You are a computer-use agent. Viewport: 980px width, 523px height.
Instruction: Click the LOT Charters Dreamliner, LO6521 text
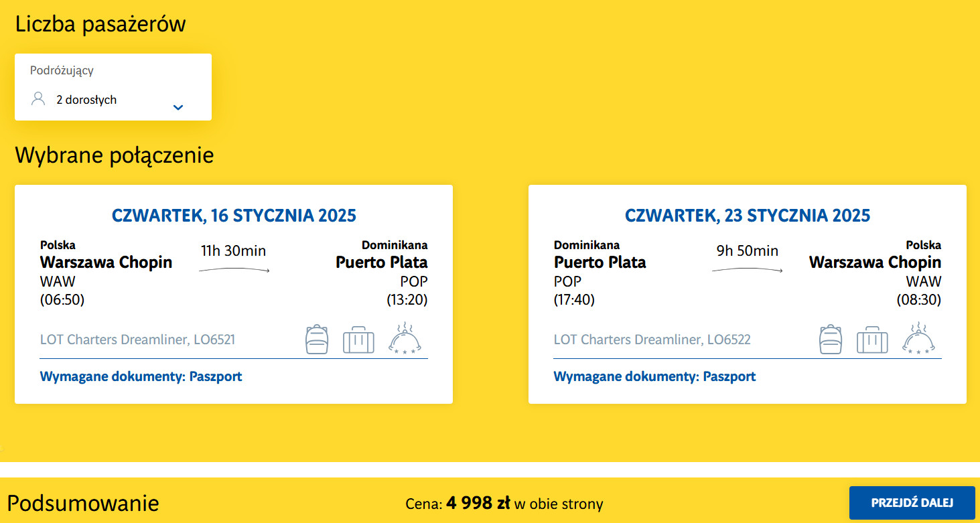tap(137, 340)
